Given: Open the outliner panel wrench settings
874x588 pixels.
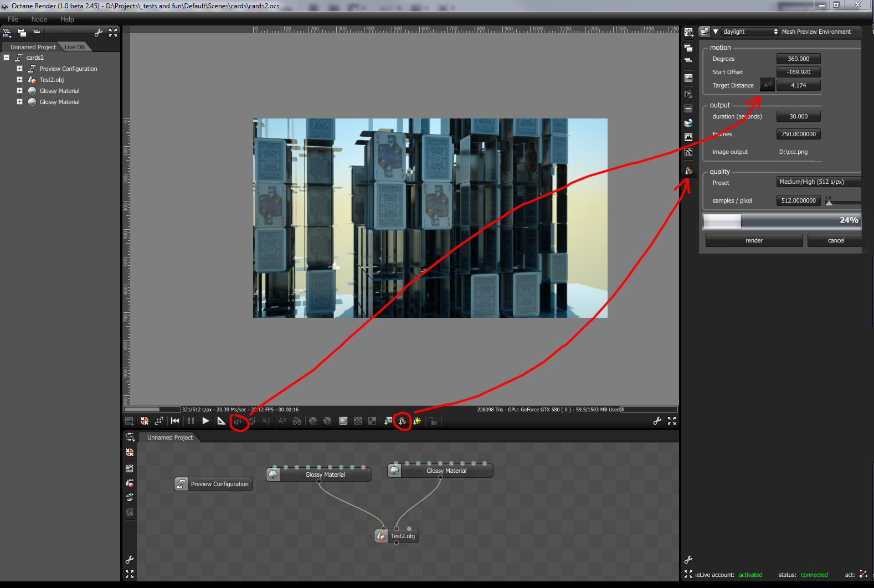Looking at the screenshot, I should (99, 33).
